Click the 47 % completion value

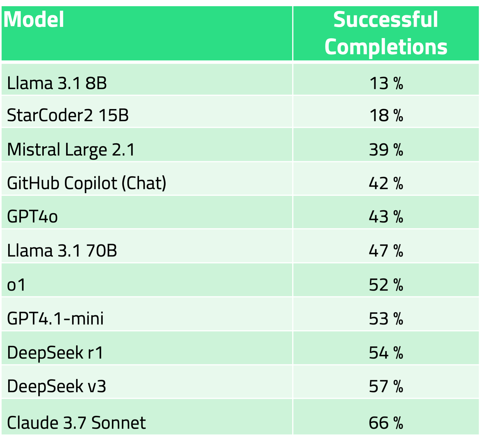tap(386, 251)
